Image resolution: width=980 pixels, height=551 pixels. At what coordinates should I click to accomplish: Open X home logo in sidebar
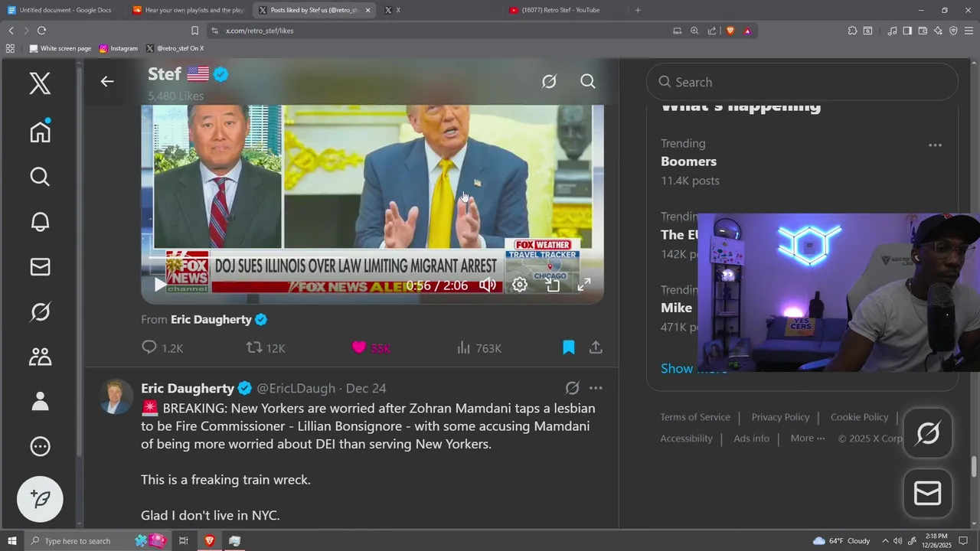tap(40, 83)
